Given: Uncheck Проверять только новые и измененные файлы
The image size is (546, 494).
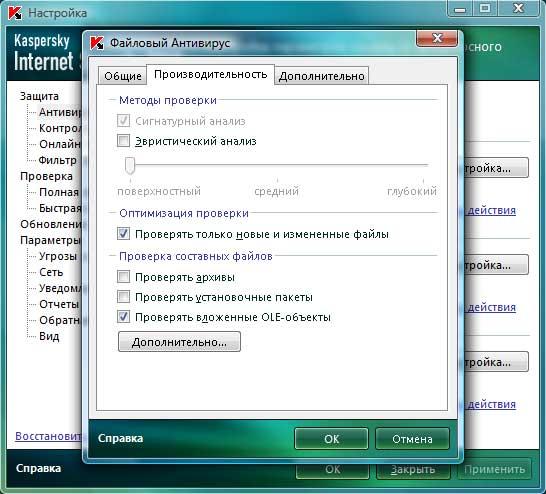Looking at the screenshot, I should point(123,234).
